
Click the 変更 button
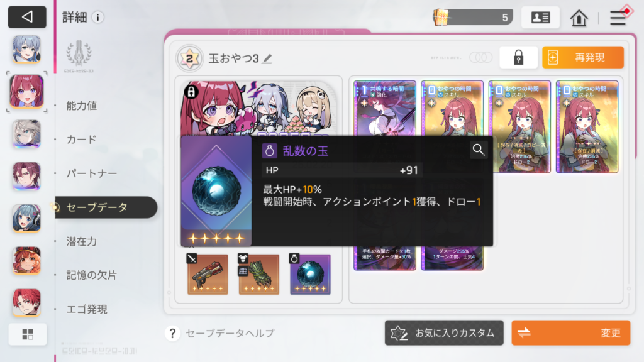(x=570, y=333)
